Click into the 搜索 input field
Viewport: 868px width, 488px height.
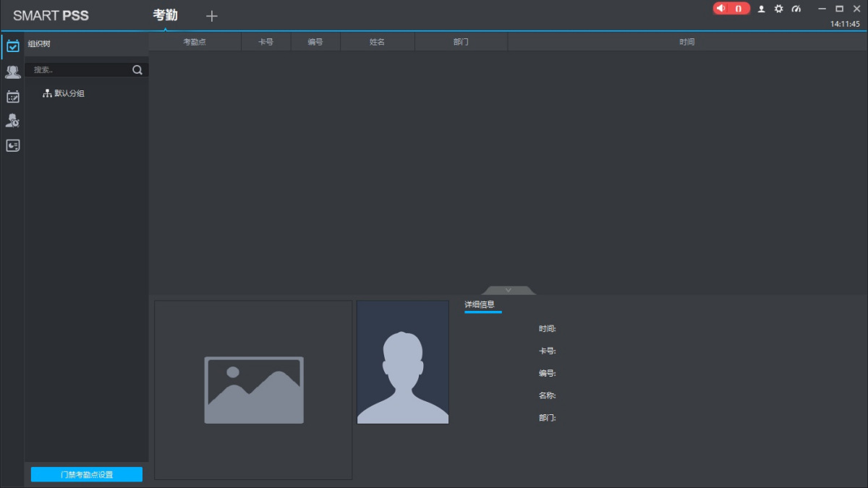tap(78, 70)
